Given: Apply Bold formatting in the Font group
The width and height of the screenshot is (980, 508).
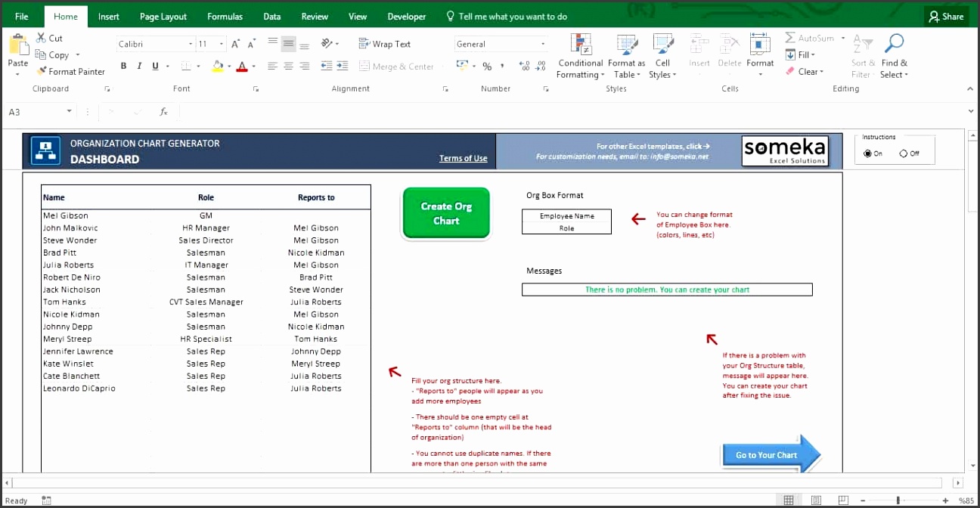Looking at the screenshot, I should tap(123, 67).
